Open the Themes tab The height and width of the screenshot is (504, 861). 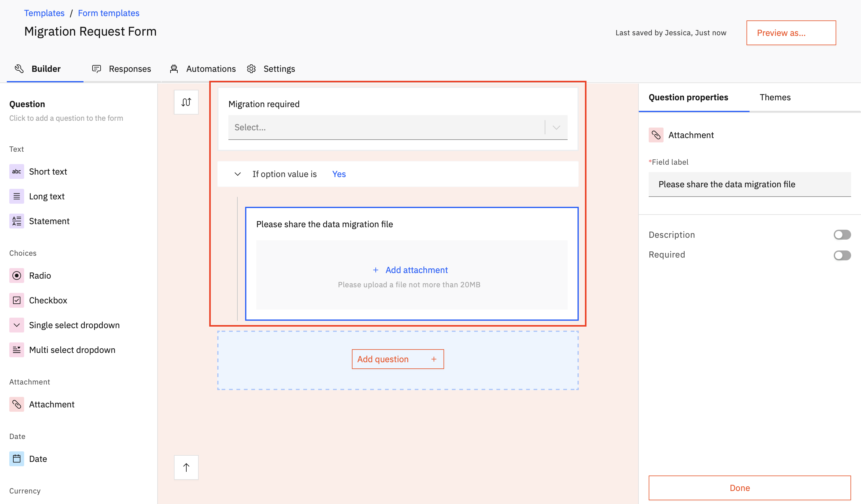[x=775, y=98]
